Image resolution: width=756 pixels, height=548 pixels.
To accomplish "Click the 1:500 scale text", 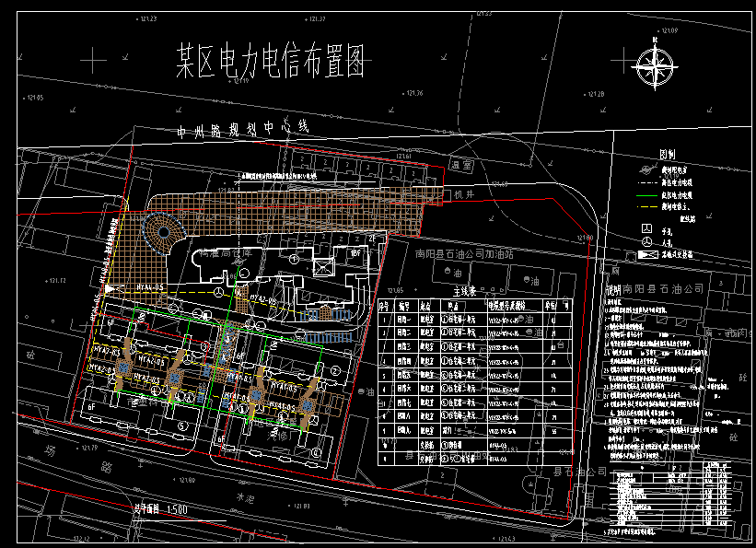I will tap(174, 508).
